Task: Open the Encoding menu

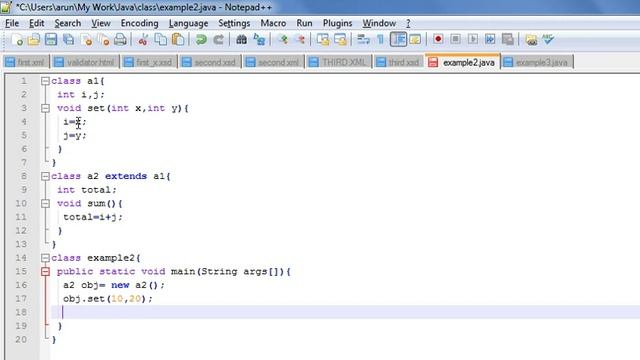Action: [x=139, y=23]
